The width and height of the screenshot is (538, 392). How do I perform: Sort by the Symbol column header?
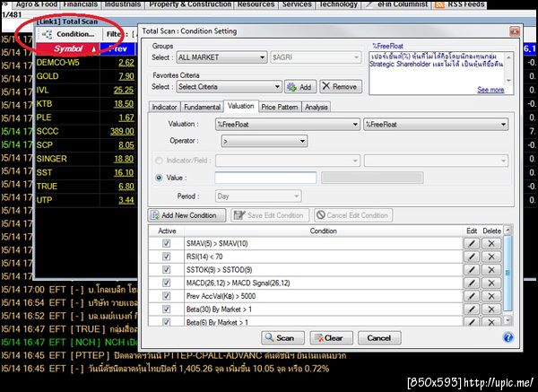pyautogui.click(x=68, y=48)
